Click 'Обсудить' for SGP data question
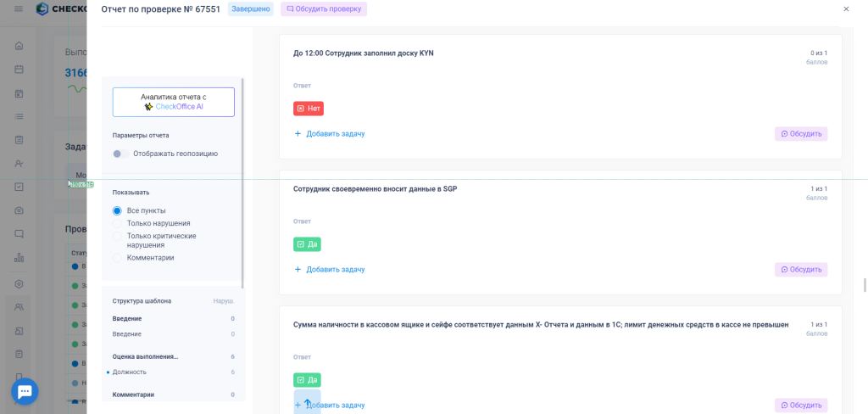 (801, 270)
